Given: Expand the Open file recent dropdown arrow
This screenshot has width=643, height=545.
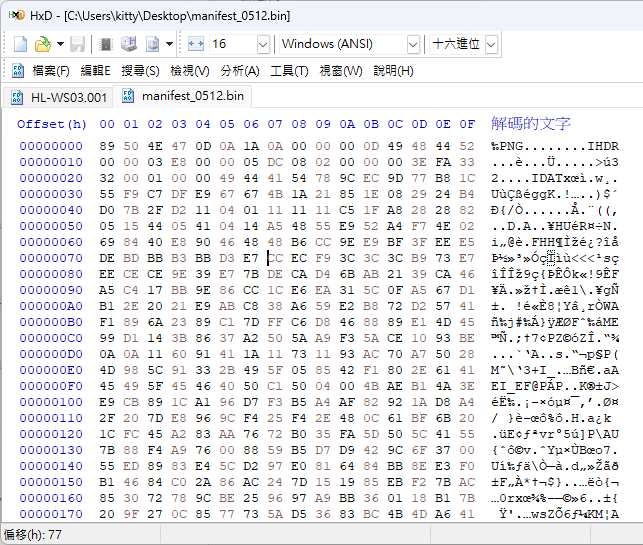Looking at the screenshot, I should pyautogui.click(x=60, y=44).
